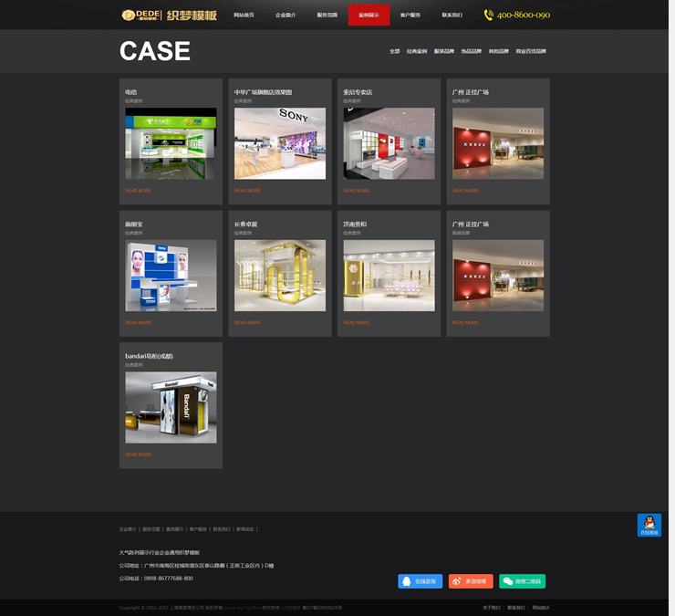Click the 济南贵和 case title
The image size is (675, 616).
(x=356, y=224)
